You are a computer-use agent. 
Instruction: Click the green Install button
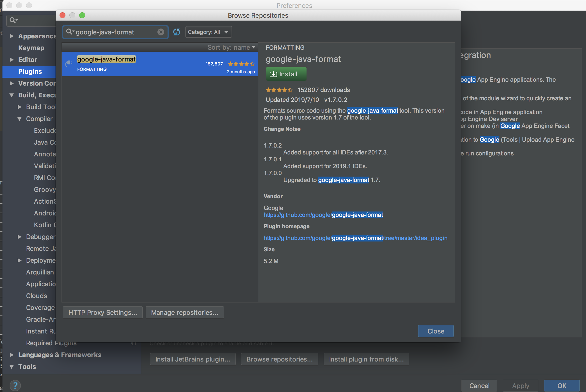286,74
